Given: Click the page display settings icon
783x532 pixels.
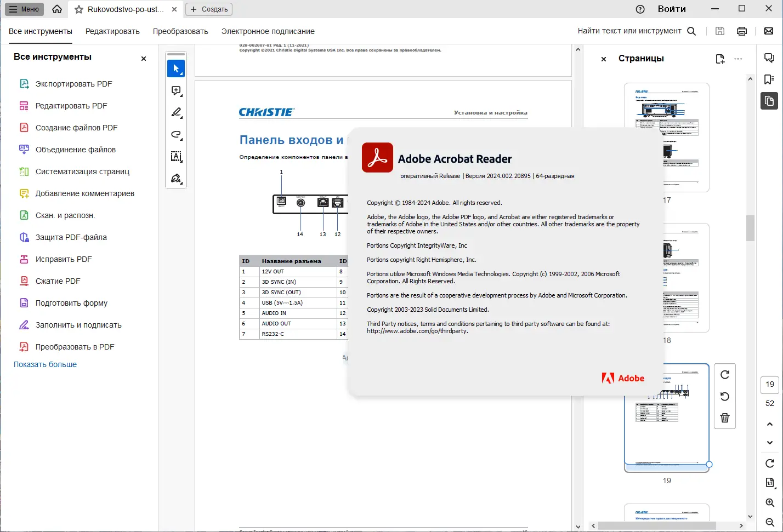Looking at the screenshot, I should tap(770, 483).
